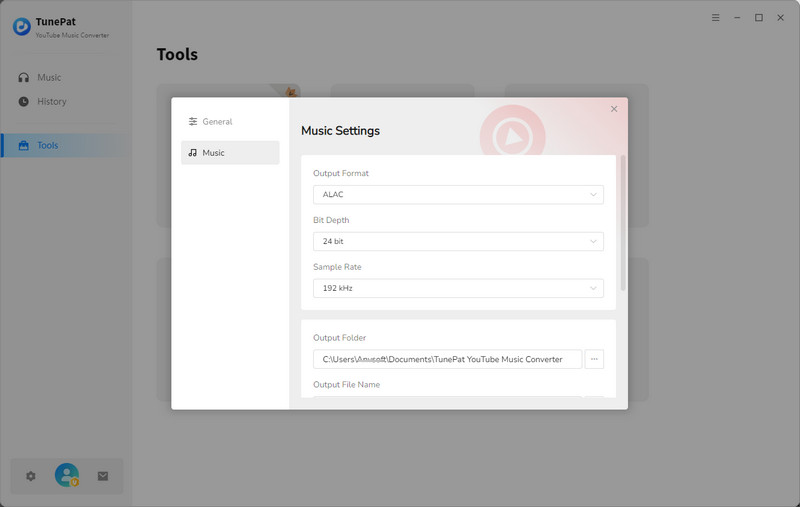Viewport: 800px width, 507px height.
Task: Maximize the TunePat window
Action: tap(759, 18)
